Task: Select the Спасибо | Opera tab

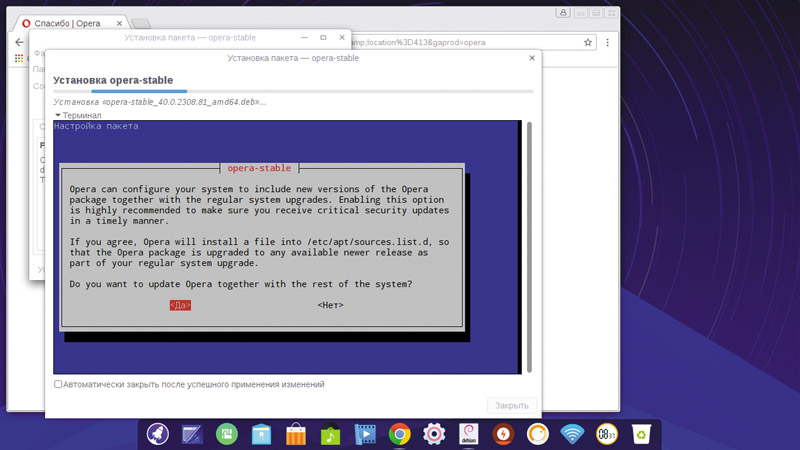Action: tap(67, 23)
